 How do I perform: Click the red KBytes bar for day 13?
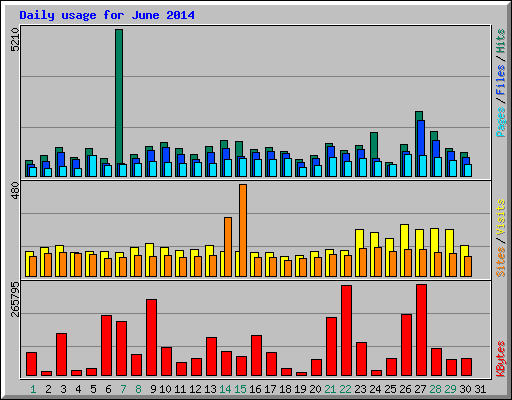pyautogui.click(x=211, y=357)
